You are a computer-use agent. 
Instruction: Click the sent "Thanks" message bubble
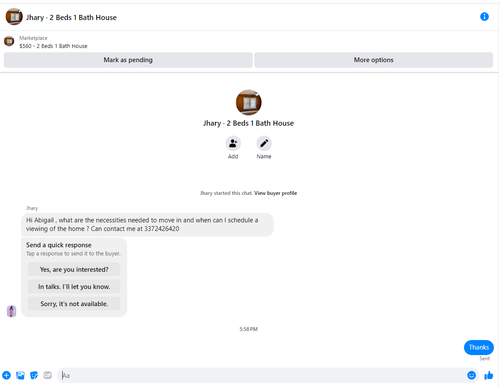(479, 347)
